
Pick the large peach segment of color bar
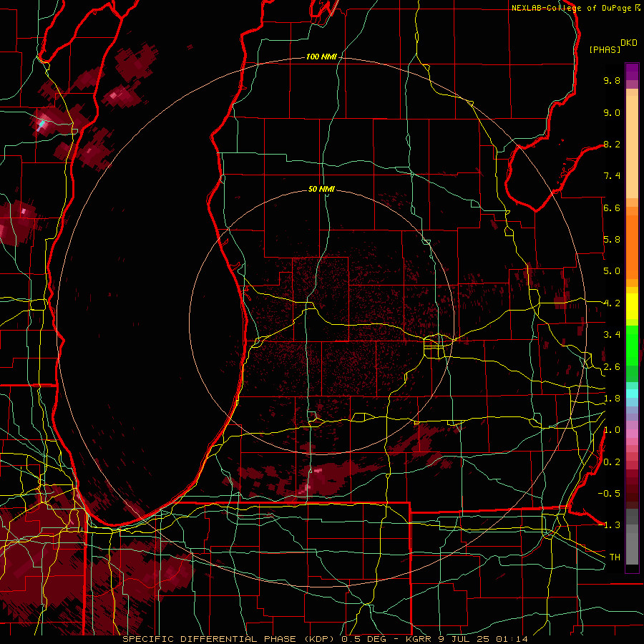click(632, 148)
